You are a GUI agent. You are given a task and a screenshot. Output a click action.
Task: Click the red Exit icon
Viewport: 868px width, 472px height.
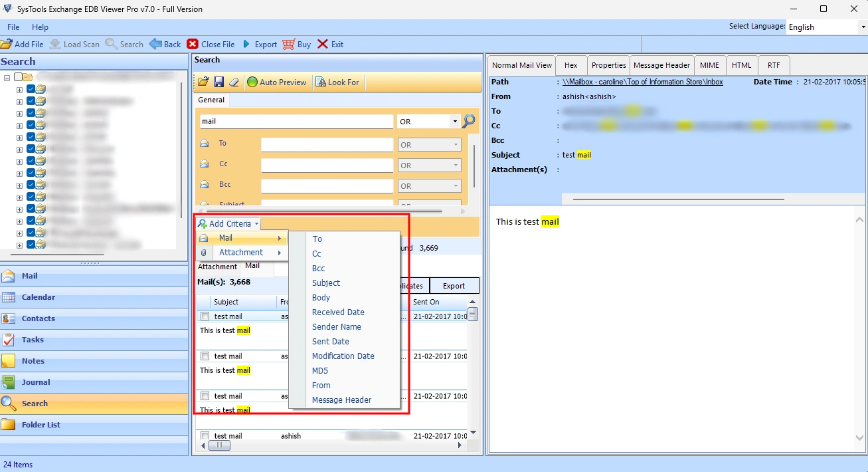pyautogui.click(x=323, y=45)
